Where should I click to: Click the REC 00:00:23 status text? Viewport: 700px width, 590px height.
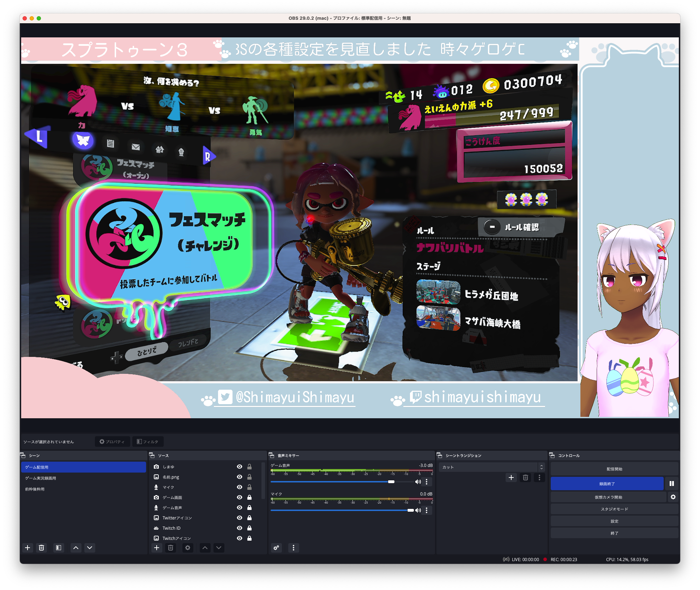click(564, 559)
